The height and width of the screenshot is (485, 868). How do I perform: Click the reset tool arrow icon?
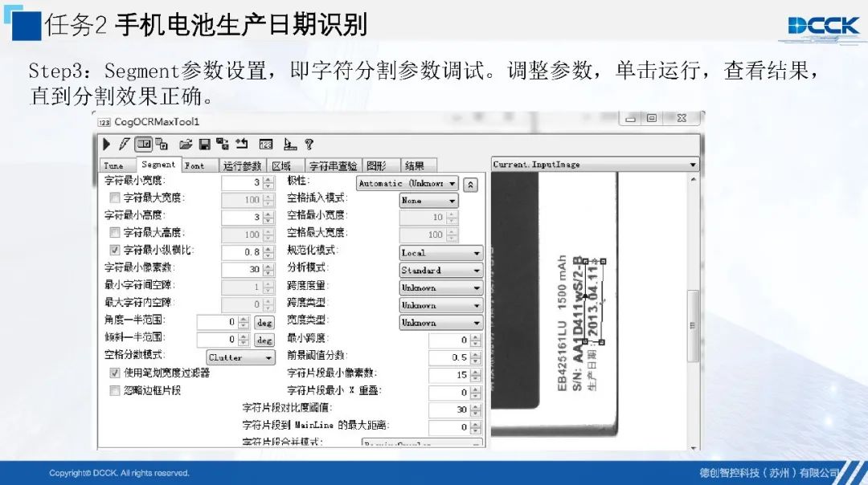(x=241, y=145)
